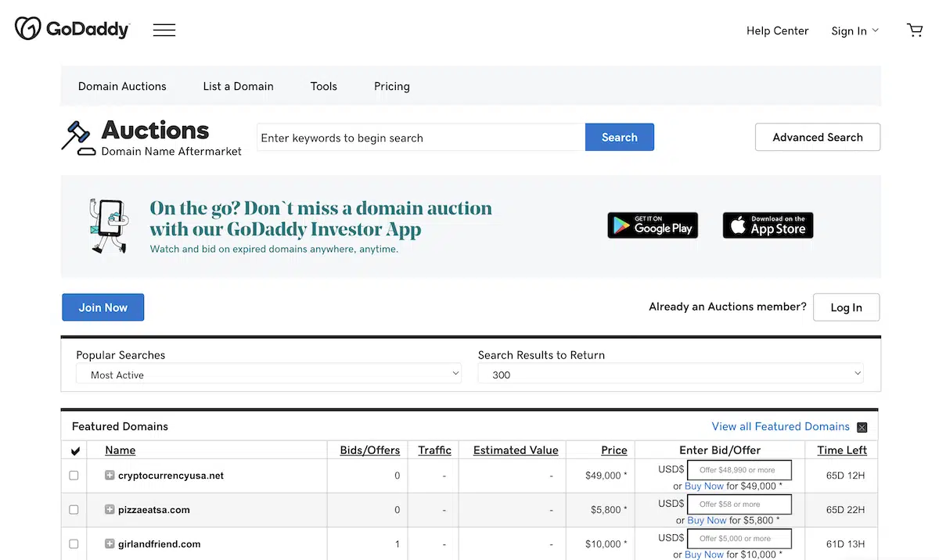Sort by the Traffic column
This screenshot has height=560, width=939.
434,450
